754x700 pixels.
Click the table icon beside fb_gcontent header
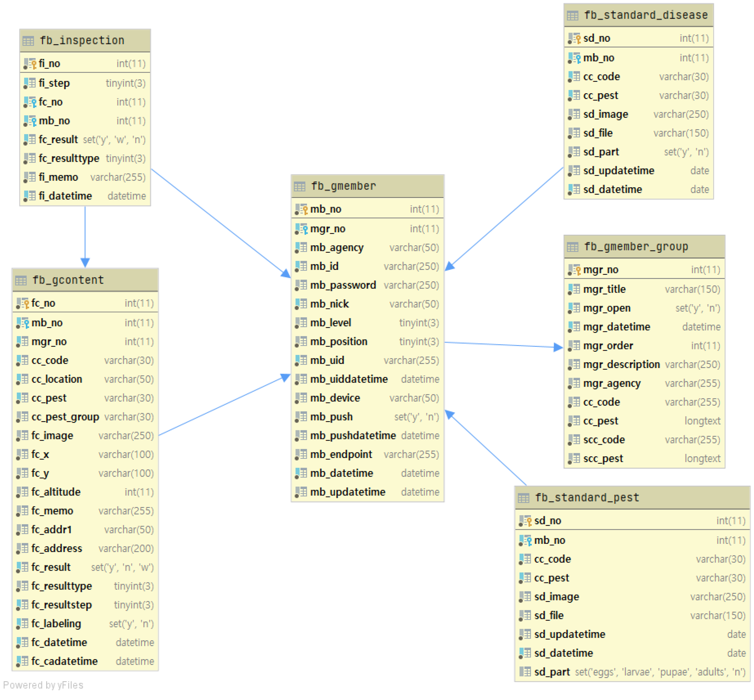point(21,281)
